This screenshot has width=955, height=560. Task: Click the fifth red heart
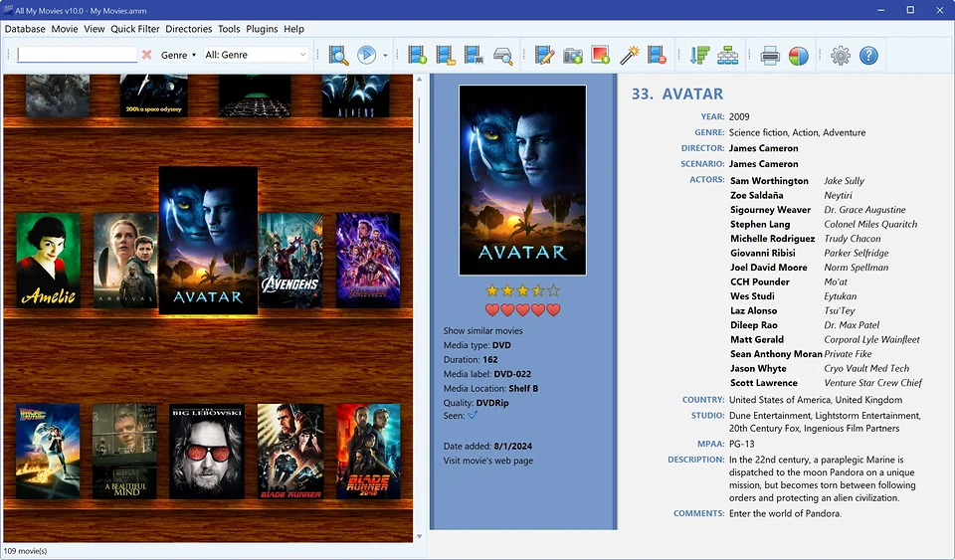pos(553,309)
